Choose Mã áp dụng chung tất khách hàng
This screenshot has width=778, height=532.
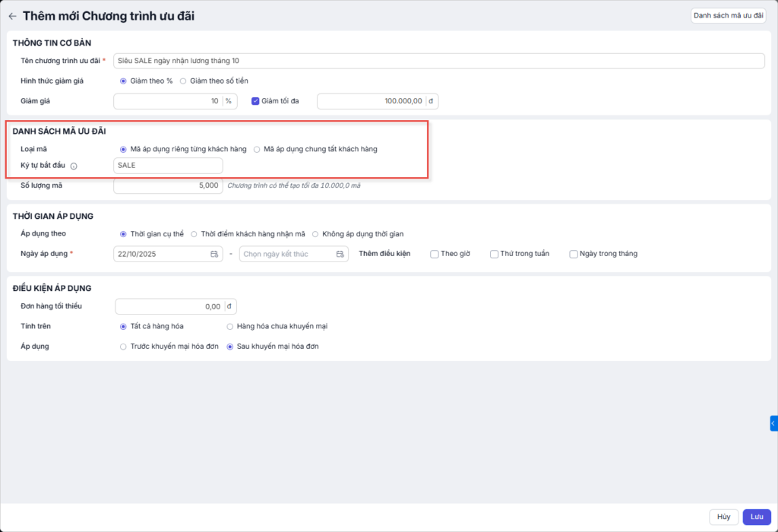click(257, 149)
